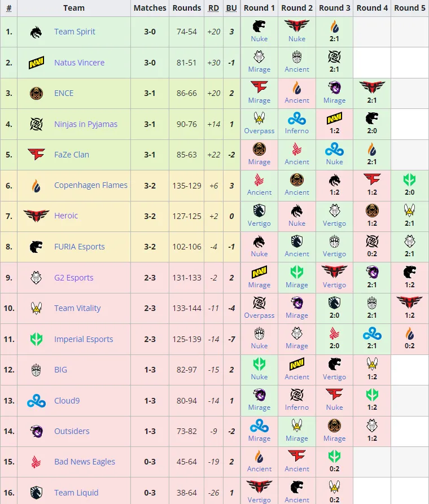The image size is (429, 504).
Task: Click the +30 round difference for Natus Vincere
Action: pos(213,63)
